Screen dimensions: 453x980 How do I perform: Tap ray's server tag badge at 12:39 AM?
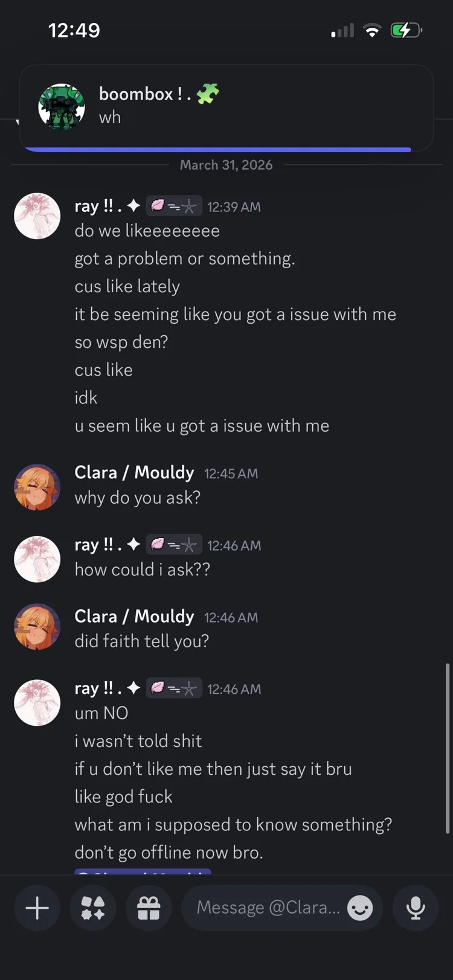174,206
